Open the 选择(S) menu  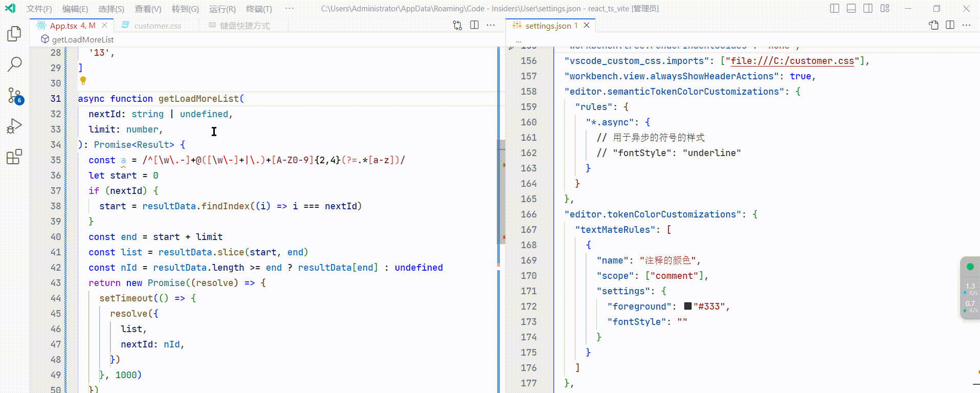click(x=111, y=9)
